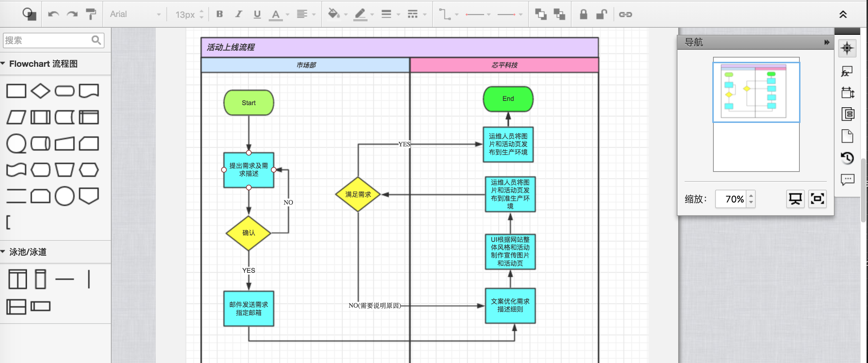This screenshot has width=868, height=363.
Task: Click the unlock shape icon
Action: point(601,14)
